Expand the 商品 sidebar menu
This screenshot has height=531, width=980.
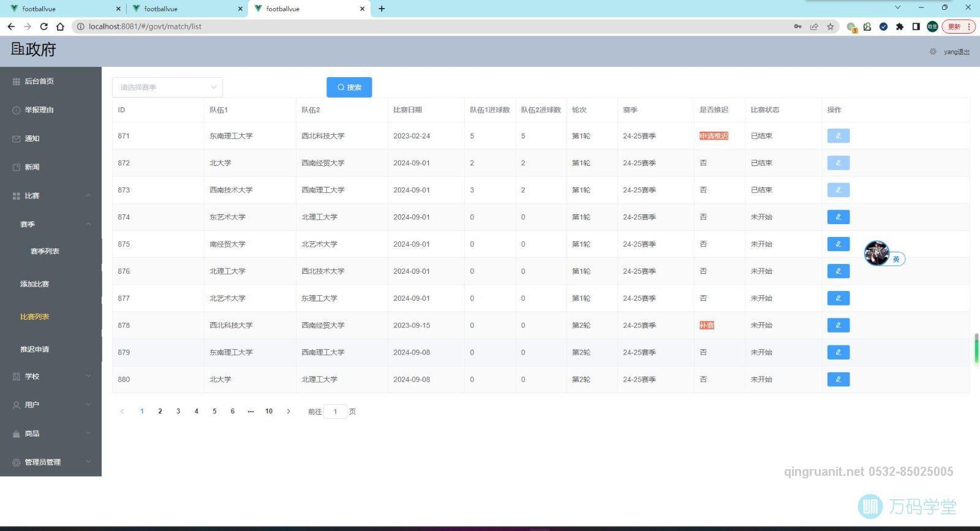88,434
